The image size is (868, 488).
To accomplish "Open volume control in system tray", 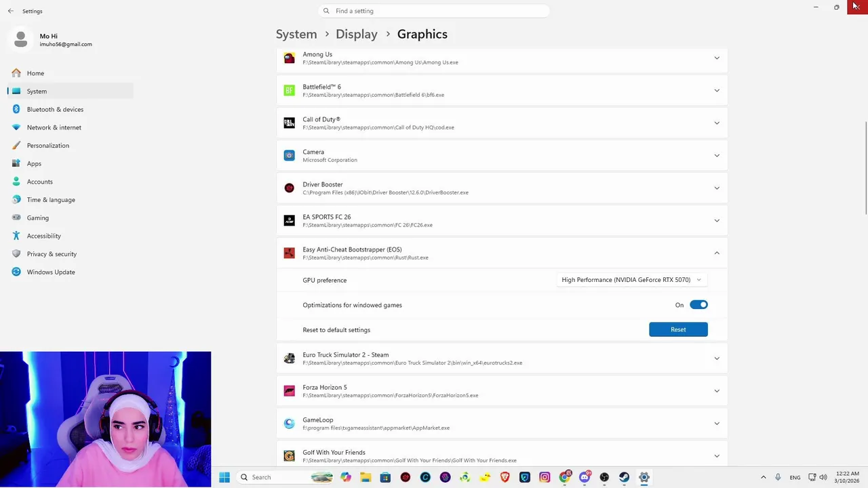I will [x=824, y=477].
